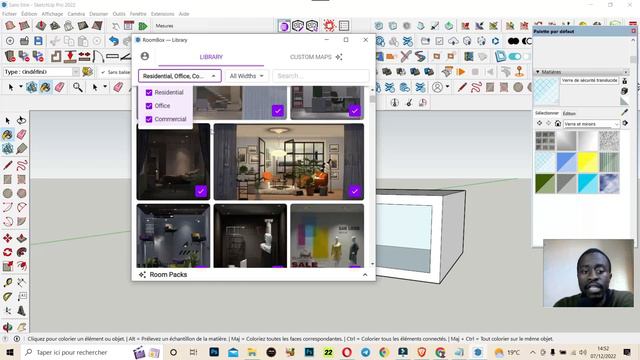Select the arrow Select tool in left toolbar
640x360 pixels.
(x=7, y=120)
